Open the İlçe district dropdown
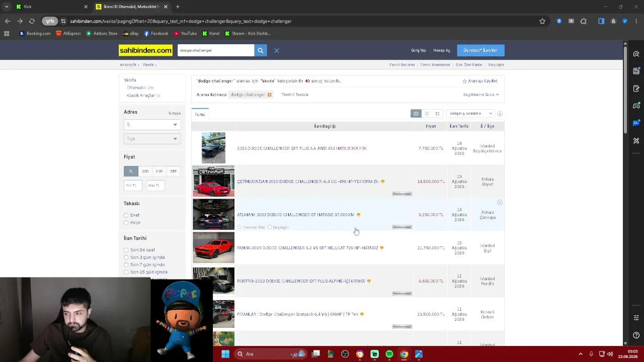 152,139
